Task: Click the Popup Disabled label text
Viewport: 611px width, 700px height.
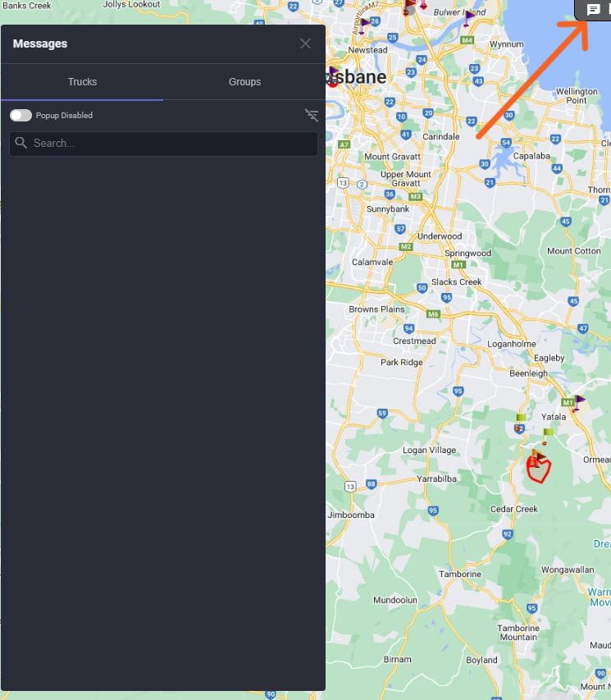Action: click(x=64, y=116)
